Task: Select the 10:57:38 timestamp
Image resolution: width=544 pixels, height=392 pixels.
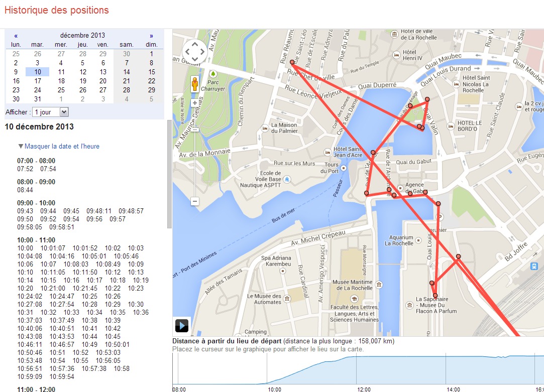Action: coord(94,368)
